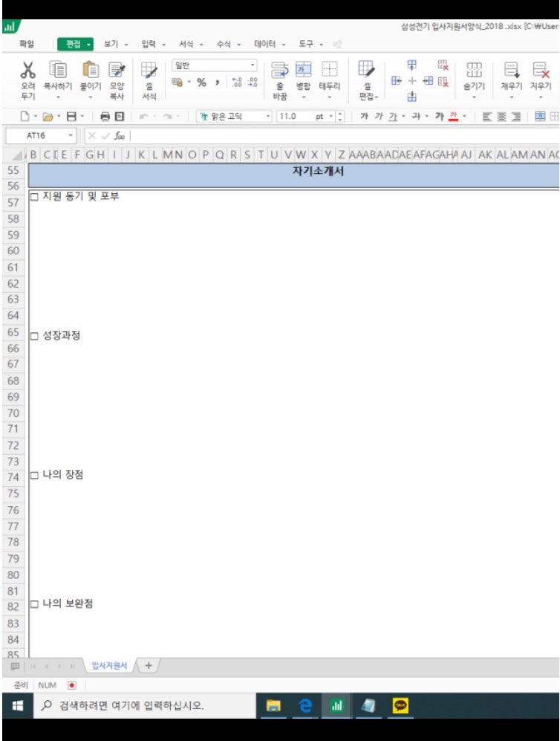This screenshot has width=560, height=741.
Task: Click the 셀 편집 cell edit icon
Action: [x=367, y=71]
